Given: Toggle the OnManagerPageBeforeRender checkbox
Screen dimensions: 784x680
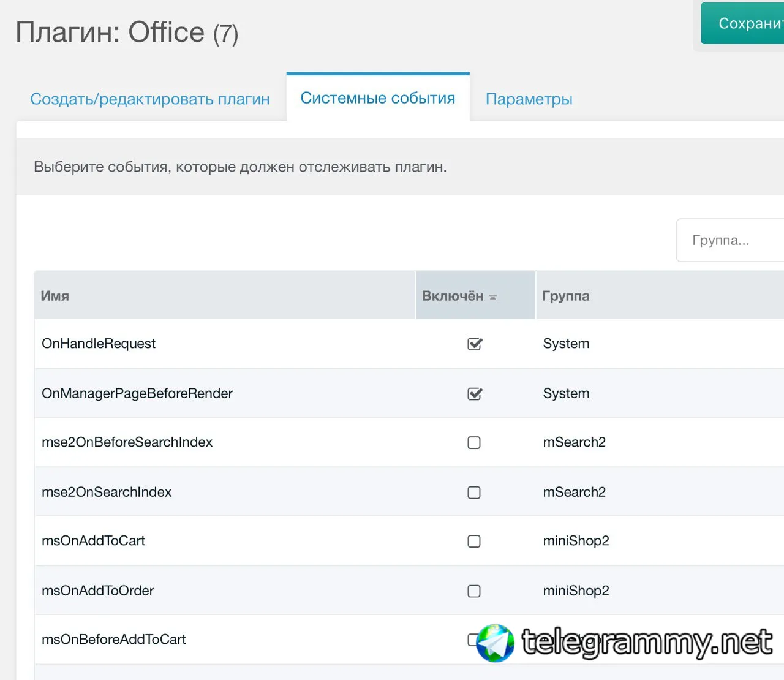Looking at the screenshot, I should coord(475,393).
